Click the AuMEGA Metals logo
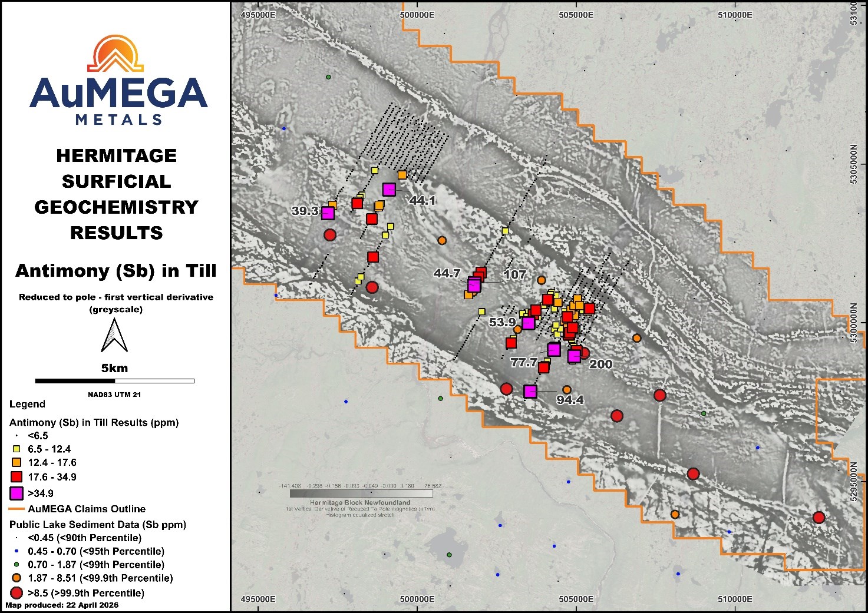868x613 pixels. pyautogui.click(x=118, y=80)
